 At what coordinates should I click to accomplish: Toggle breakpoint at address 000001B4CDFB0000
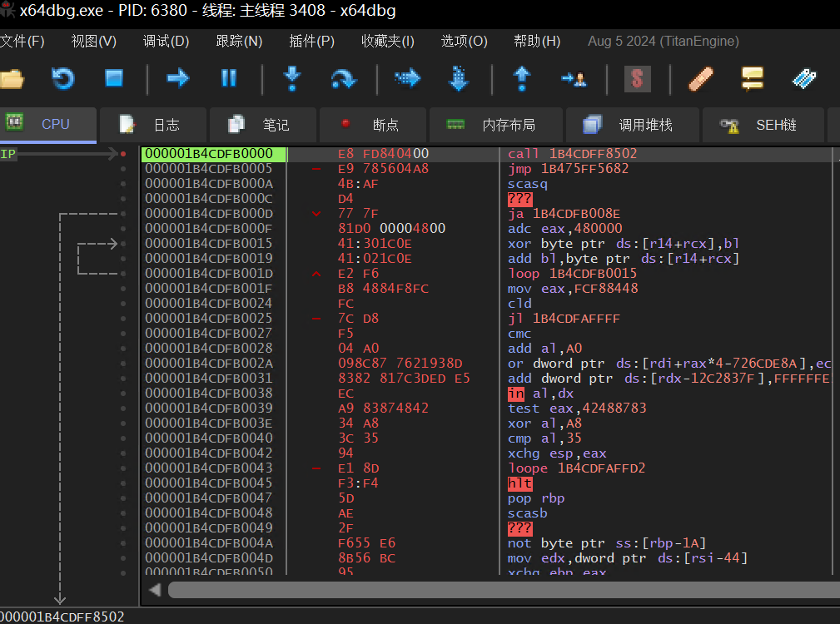coord(123,154)
